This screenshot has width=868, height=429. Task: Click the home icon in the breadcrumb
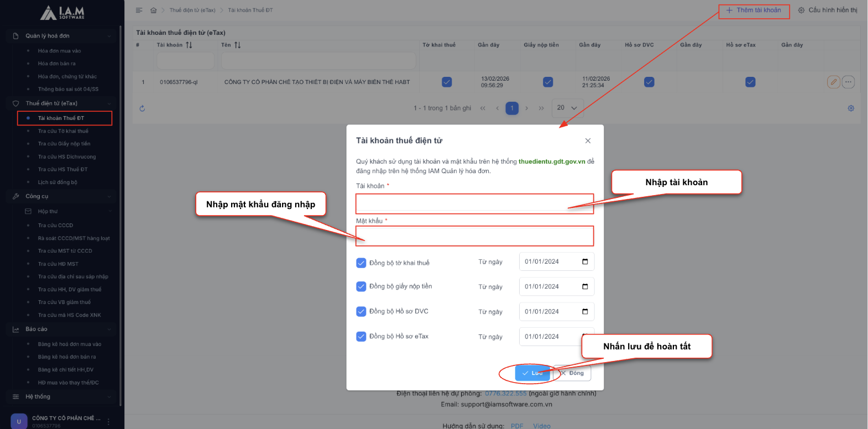pyautogui.click(x=154, y=11)
